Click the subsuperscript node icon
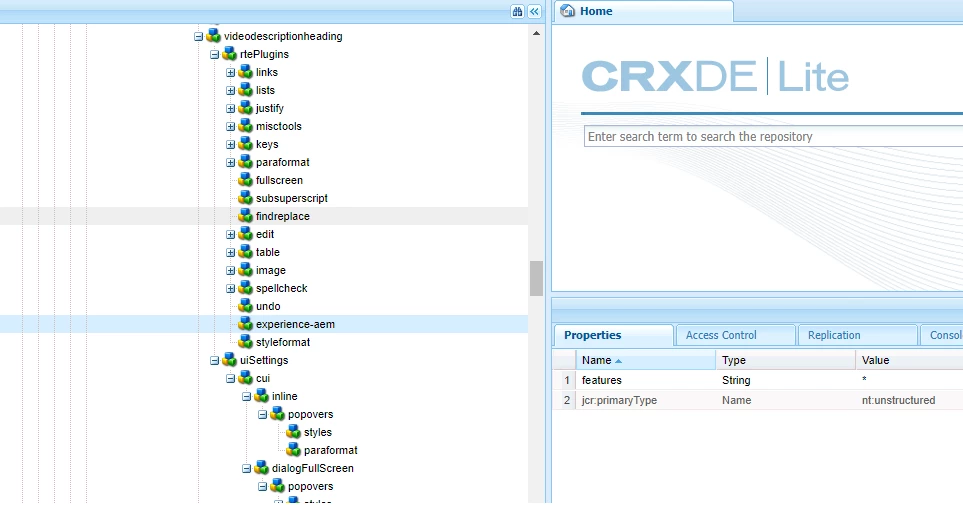The width and height of the screenshot is (963, 518). (x=246, y=198)
